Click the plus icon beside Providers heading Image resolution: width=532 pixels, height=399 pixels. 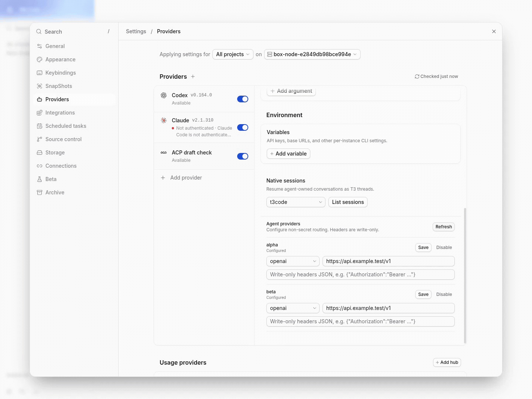(193, 76)
